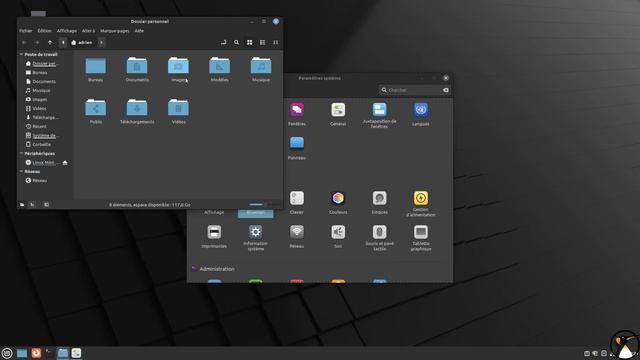Adjust the file manager zoom slider

point(264,204)
